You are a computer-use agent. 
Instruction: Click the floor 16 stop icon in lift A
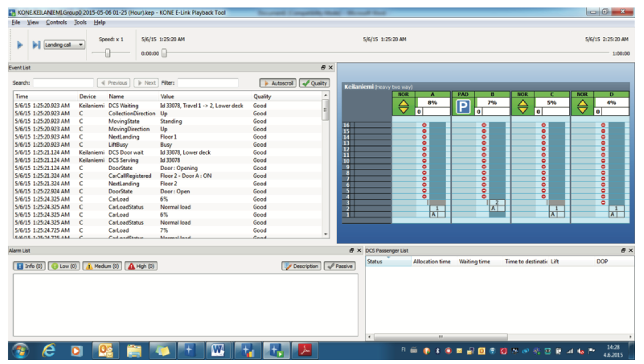tap(425, 125)
